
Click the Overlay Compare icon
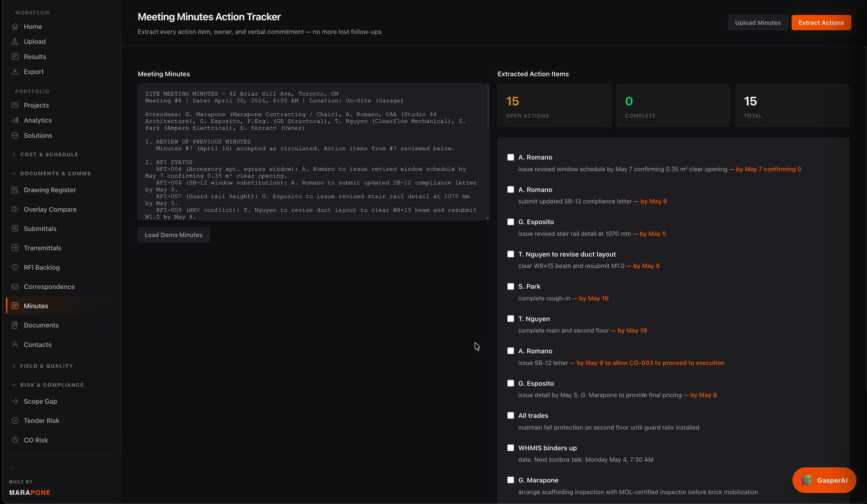click(15, 209)
